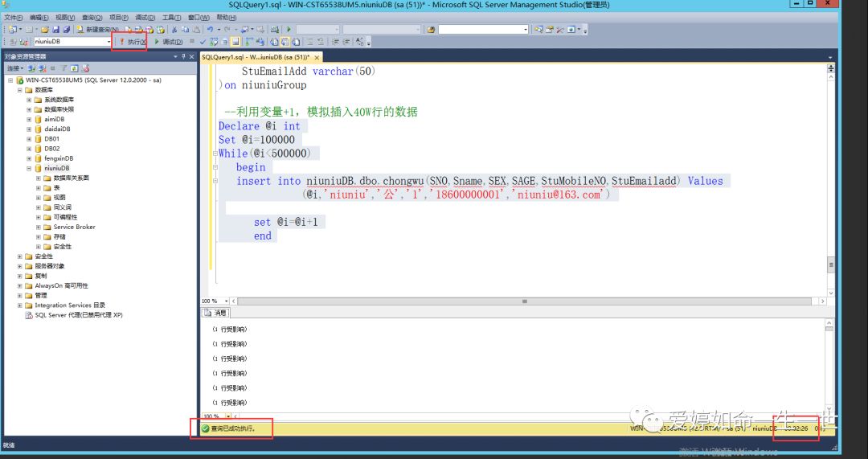
Task: Open the find combo box in the toolbar
Action: click(x=483, y=30)
